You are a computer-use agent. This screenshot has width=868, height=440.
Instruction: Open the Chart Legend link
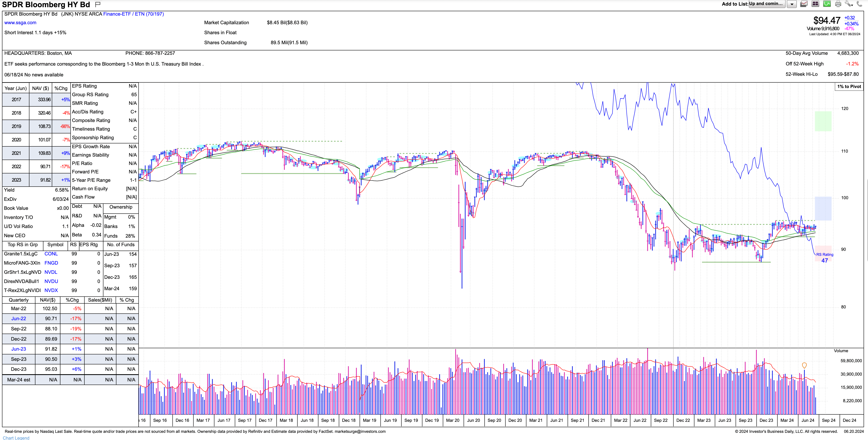[x=16, y=438]
